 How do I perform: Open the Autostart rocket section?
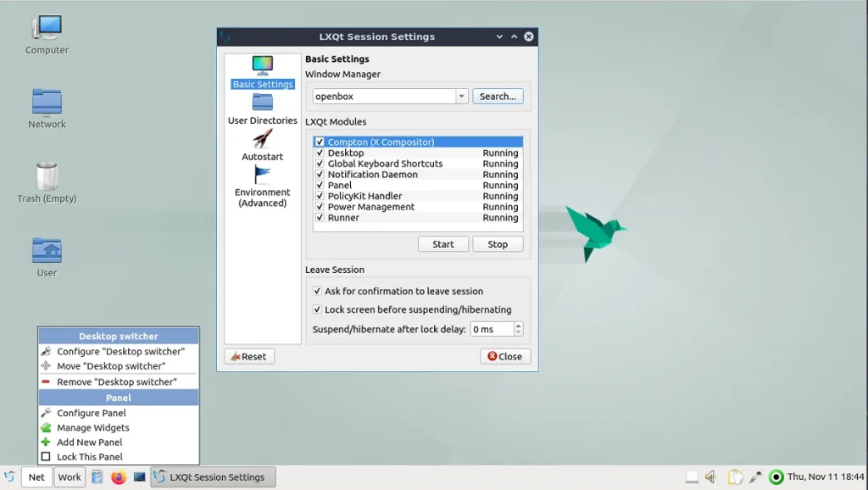click(263, 145)
